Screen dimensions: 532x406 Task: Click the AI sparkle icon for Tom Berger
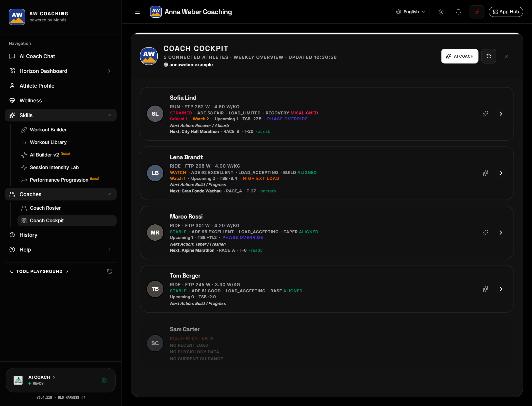pos(485,289)
